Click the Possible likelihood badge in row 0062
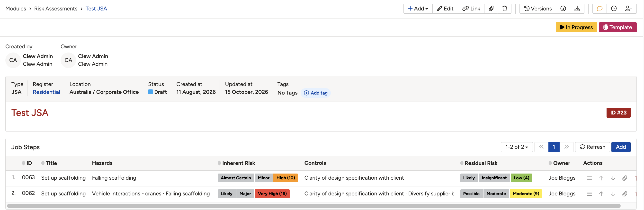Screen dimensions: 644x210 471,194
